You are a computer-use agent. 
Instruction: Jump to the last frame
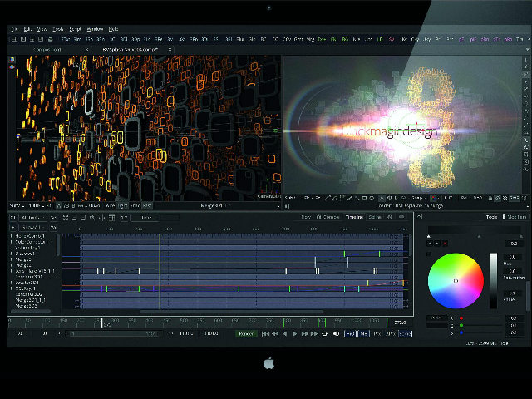[x=314, y=334]
